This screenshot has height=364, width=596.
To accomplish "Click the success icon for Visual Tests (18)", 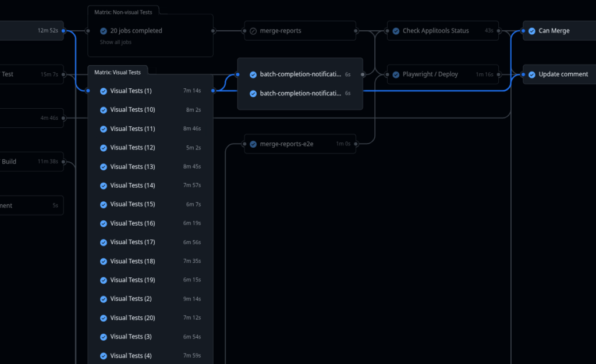I will pos(104,262).
